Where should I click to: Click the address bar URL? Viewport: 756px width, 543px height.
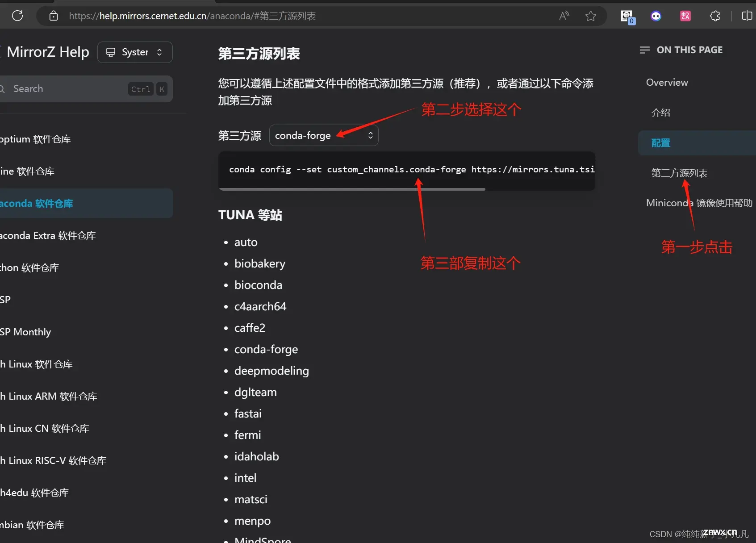(x=192, y=16)
